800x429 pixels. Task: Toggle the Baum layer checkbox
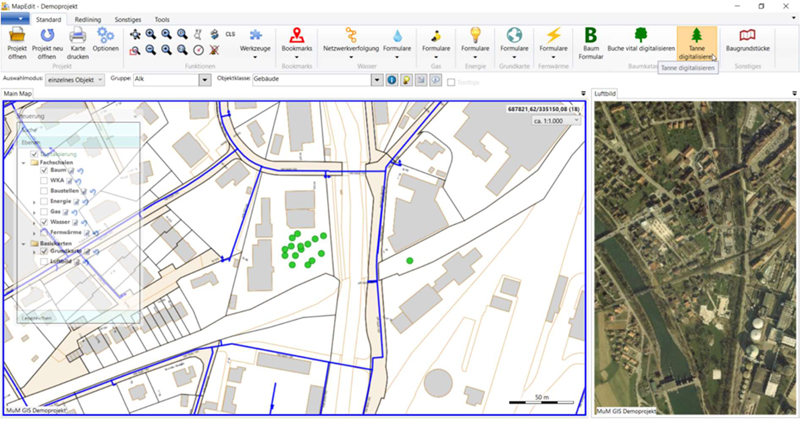point(44,171)
